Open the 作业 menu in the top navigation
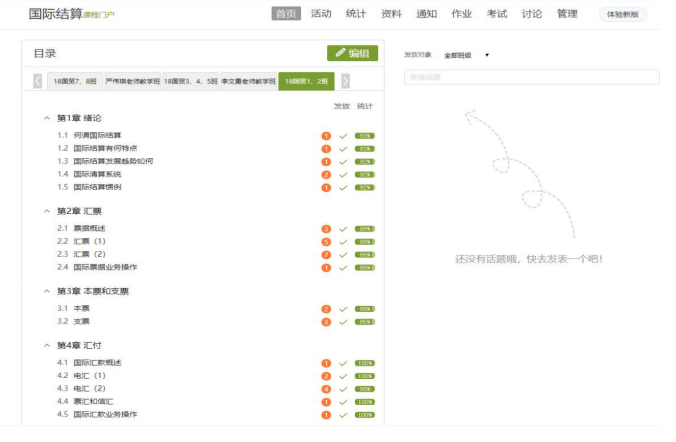Screen dimensions: 676x442 point(461,14)
